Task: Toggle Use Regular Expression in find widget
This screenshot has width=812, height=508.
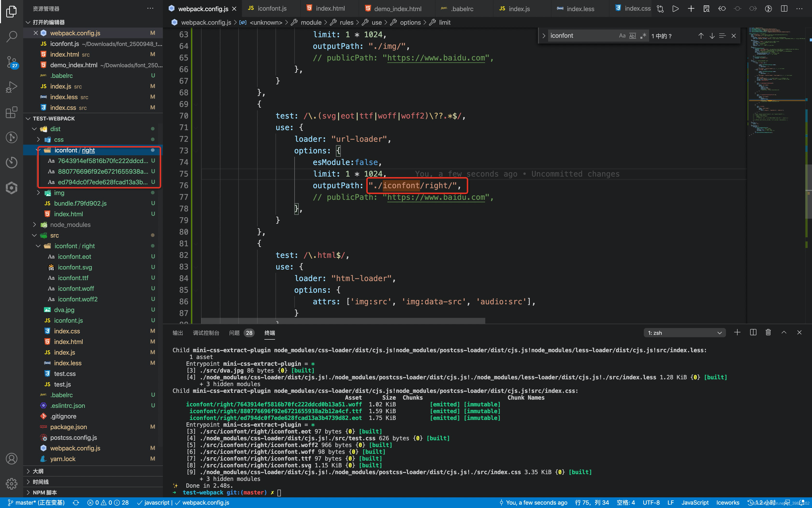Action: click(x=643, y=36)
